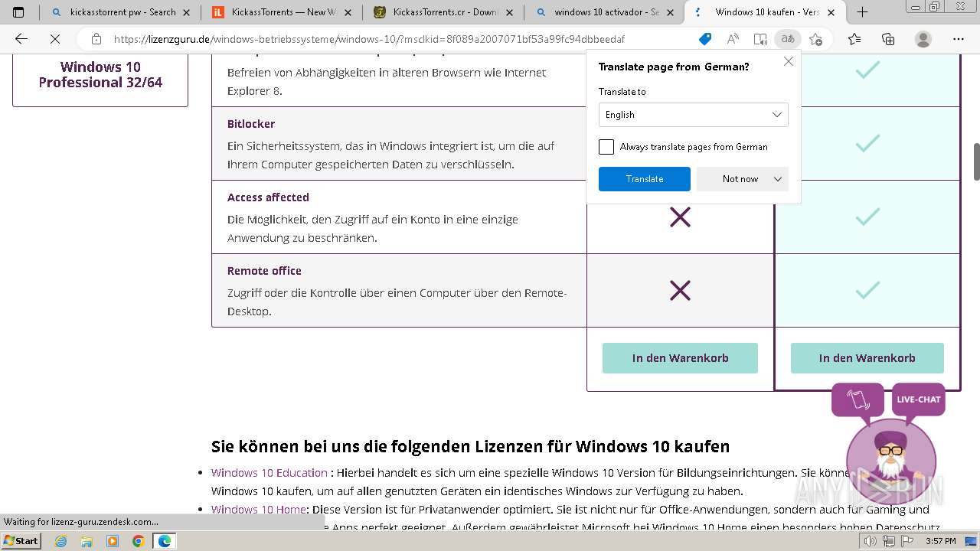Open the user profile avatar
980x551 pixels.
(923, 39)
